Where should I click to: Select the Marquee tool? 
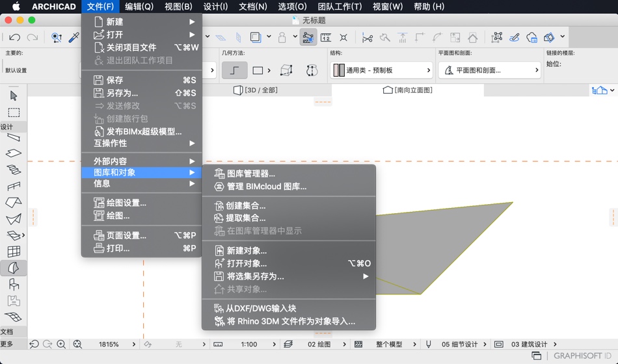[14, 112]
